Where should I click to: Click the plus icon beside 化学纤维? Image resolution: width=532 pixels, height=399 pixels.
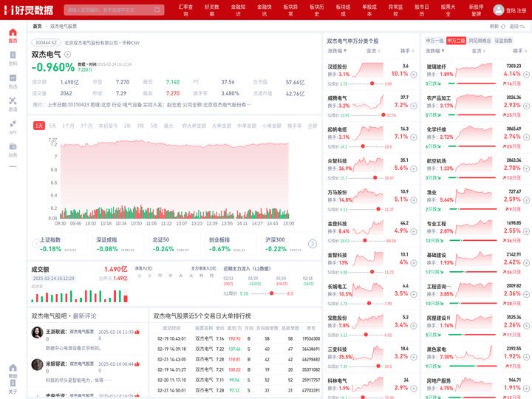[x=526, y=137]
